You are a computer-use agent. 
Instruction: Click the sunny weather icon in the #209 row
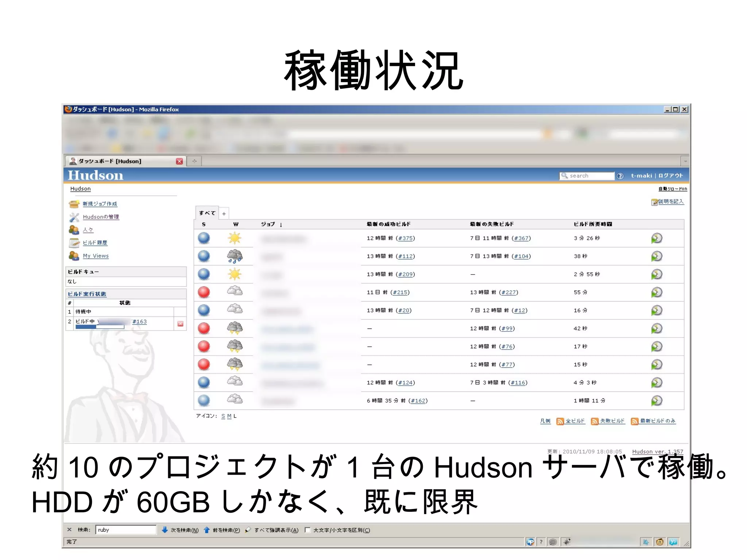tap(235, 274)
